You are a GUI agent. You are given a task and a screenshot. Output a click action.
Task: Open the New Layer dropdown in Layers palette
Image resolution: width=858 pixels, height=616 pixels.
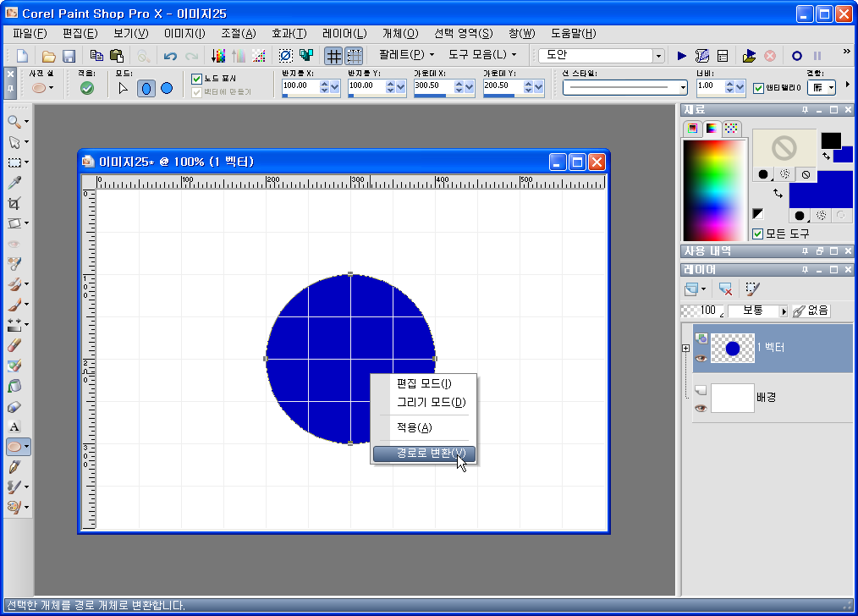(703, 289)
